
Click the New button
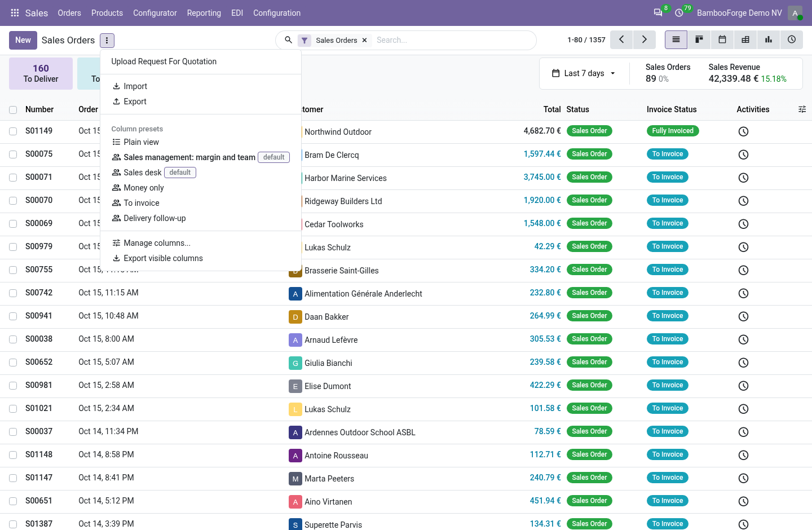[x=23, y=40]
